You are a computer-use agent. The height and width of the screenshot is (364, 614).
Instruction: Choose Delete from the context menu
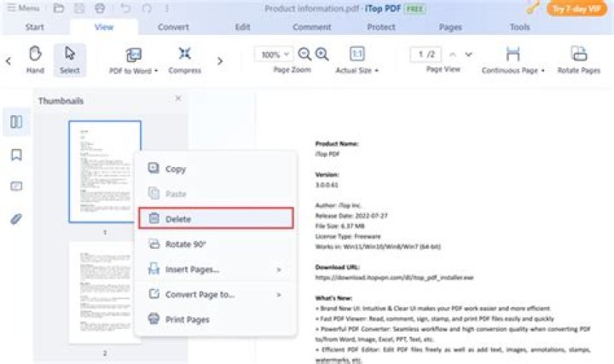coord(216,218)
